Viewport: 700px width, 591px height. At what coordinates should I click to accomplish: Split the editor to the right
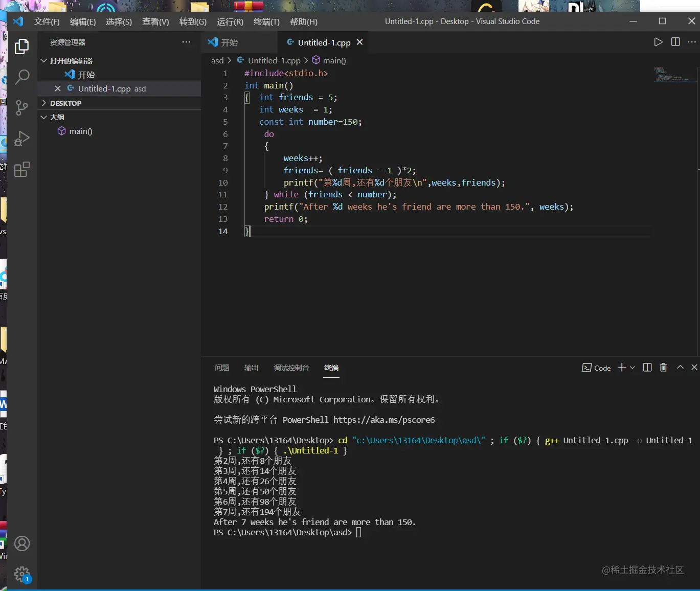click(x=675, y=42)
